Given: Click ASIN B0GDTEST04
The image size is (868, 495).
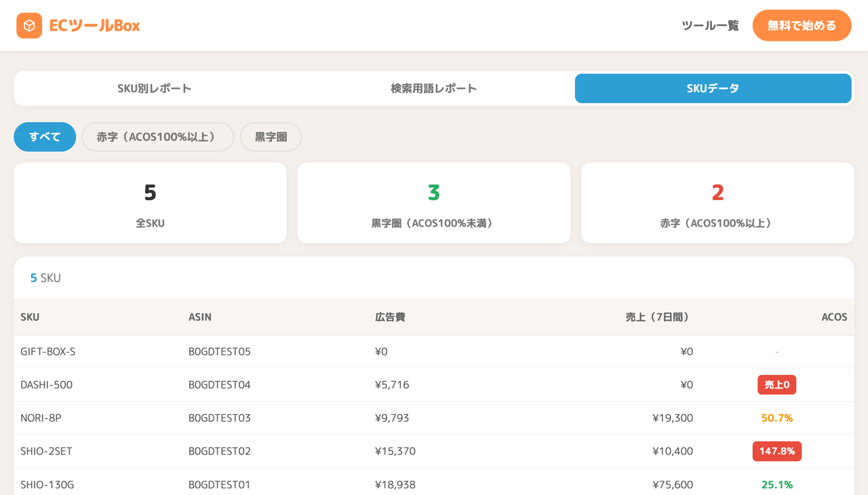Looking at the screenshot, I should click(x=220, y=385).
